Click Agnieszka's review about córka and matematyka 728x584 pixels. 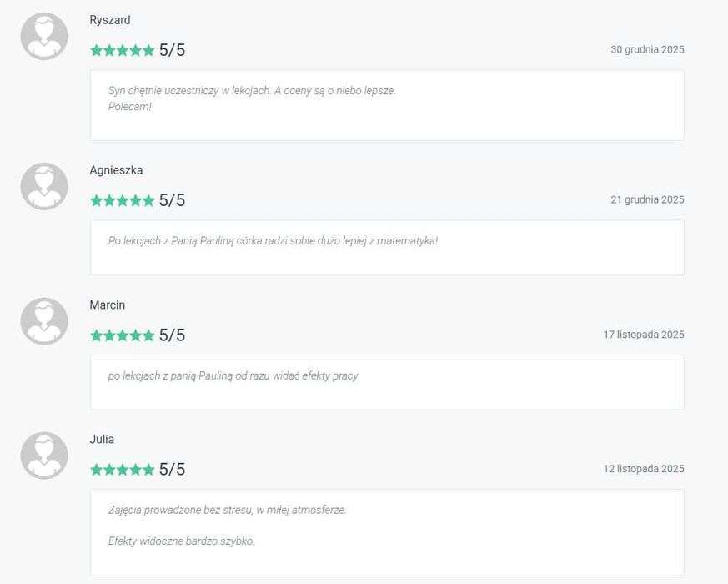273,241
